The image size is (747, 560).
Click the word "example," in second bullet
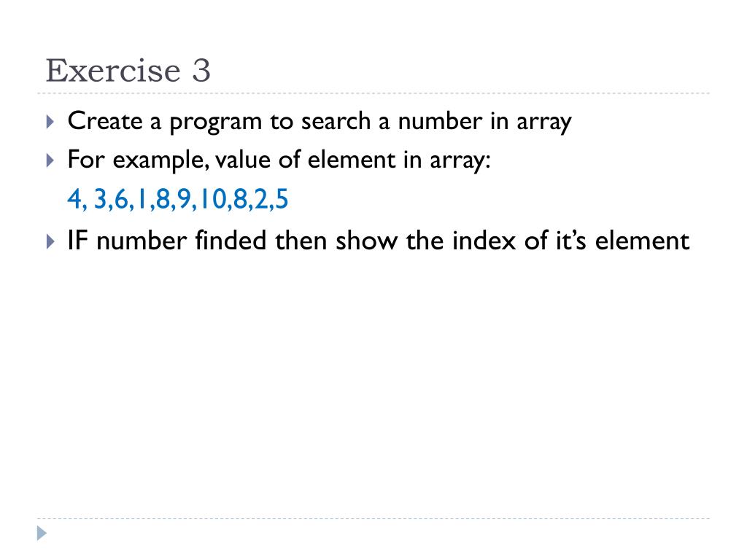161,160
